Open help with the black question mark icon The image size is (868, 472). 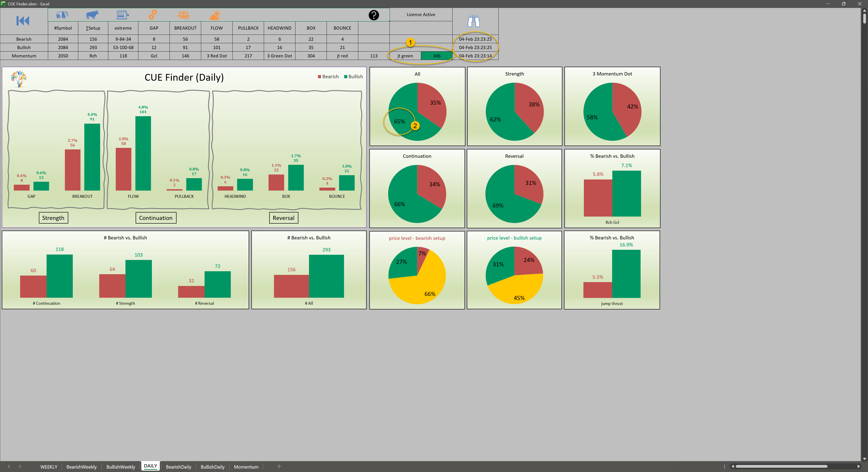point(374,15)
